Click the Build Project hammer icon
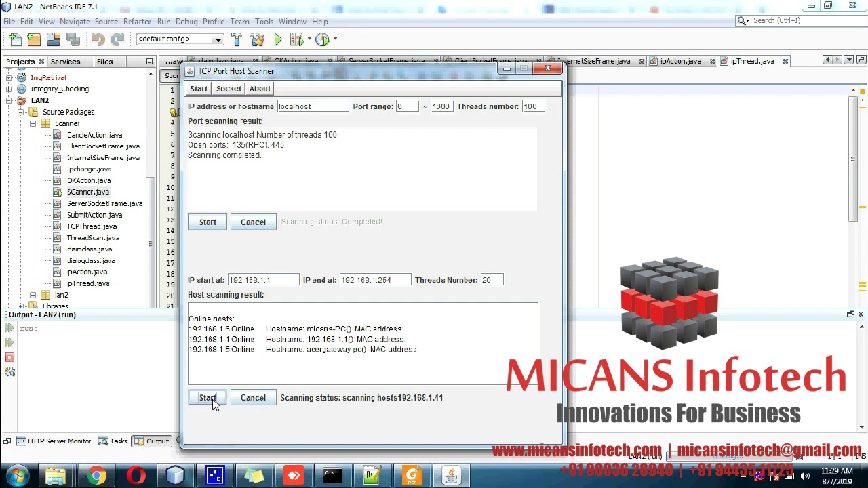The image size is (868, 488). pyautogui.click(x=236, y=40)
